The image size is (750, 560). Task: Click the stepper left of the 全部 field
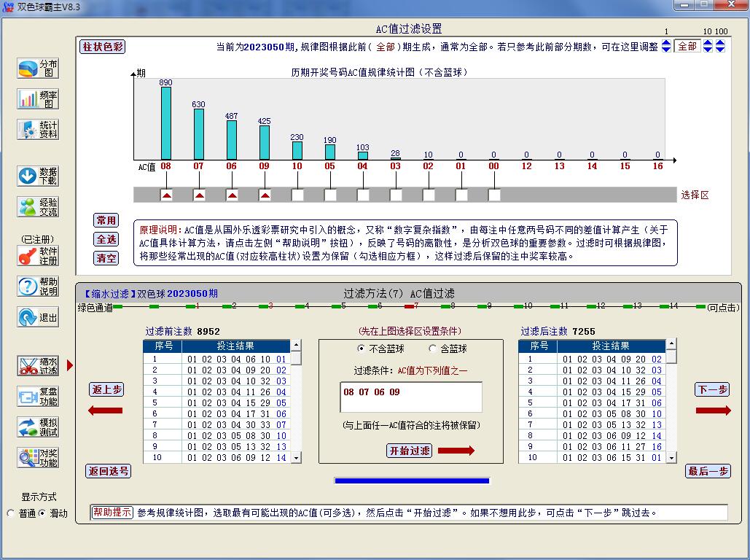pos(665,46)
